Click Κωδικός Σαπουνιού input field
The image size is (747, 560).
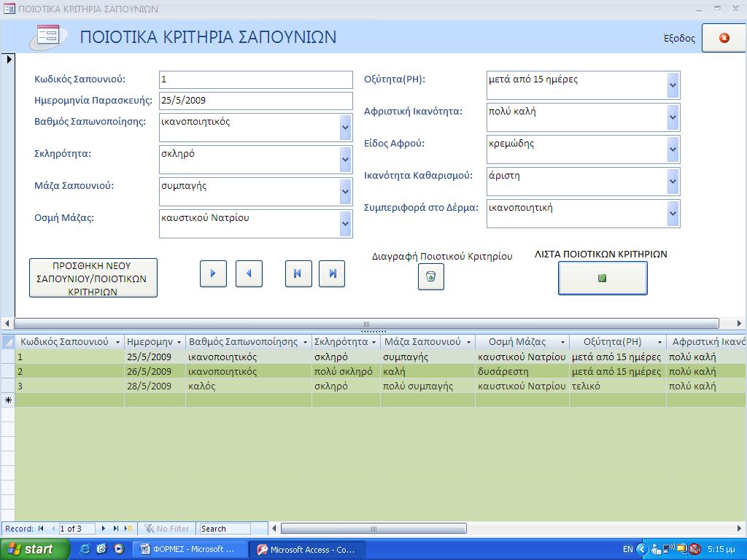(256, 79)
